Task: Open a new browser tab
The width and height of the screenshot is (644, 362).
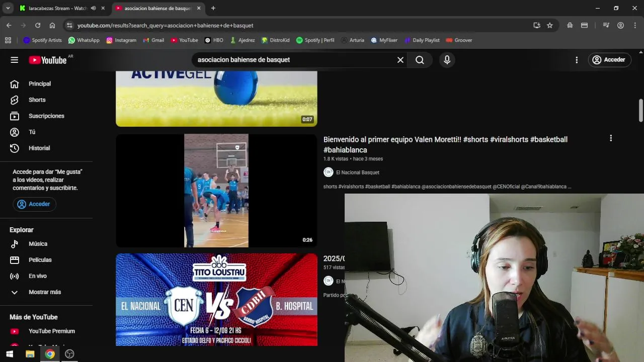Action: (x=213, y=9)
